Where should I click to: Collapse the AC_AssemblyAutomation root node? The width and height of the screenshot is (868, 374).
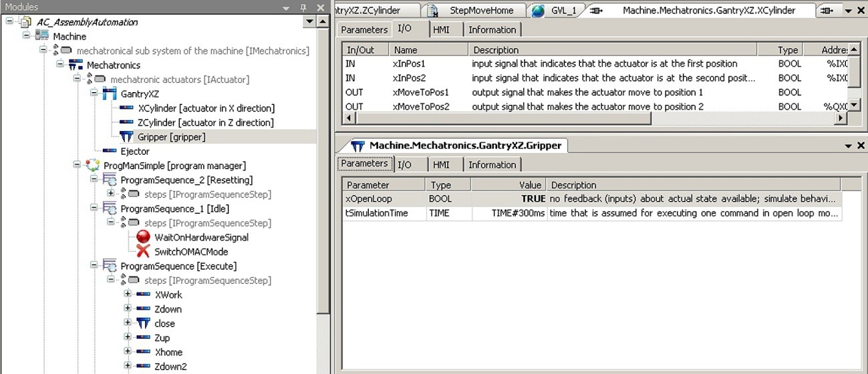9,22
